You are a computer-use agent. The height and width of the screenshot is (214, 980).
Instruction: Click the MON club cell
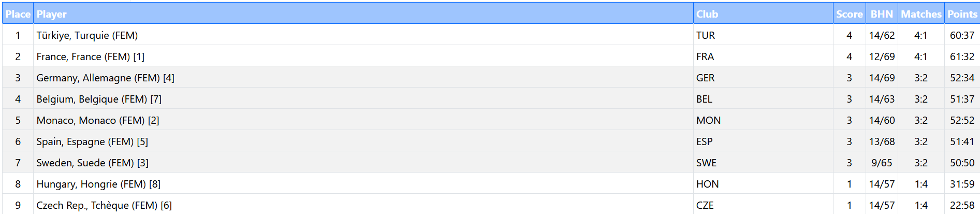(708, 120)
